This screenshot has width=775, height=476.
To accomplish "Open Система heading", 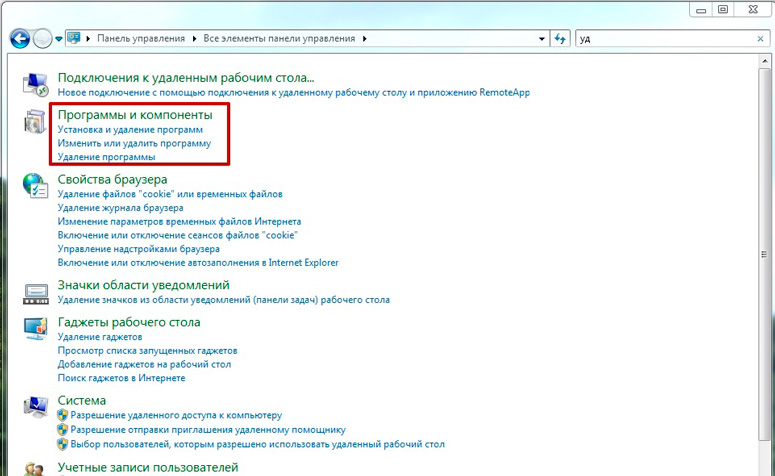I will 82,400.
